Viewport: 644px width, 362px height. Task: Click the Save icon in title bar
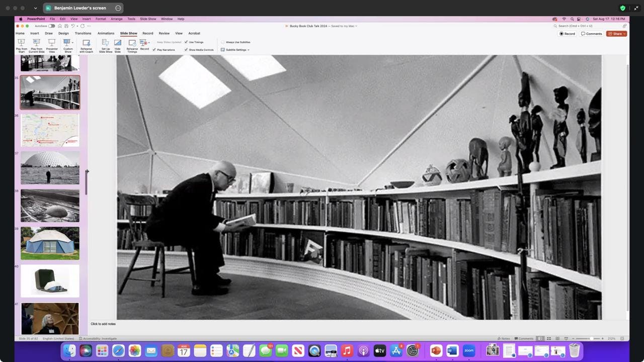[x=66, y=26]
